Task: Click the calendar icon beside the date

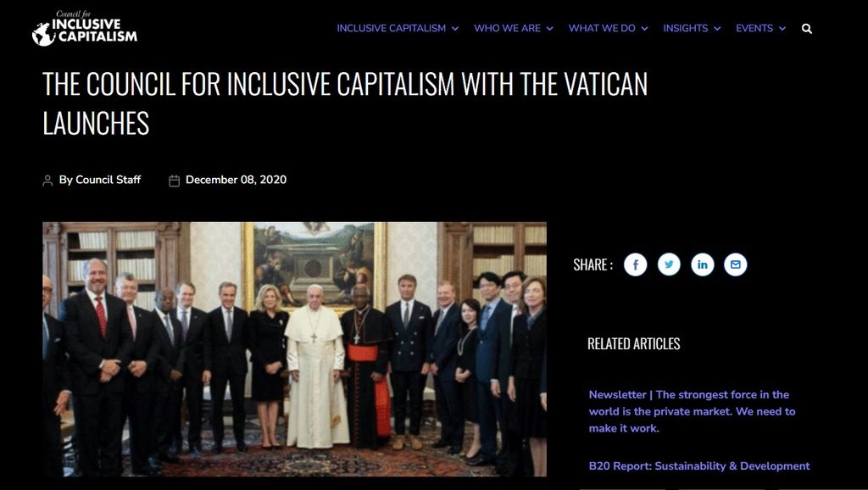Action: [x=174, y=181]
